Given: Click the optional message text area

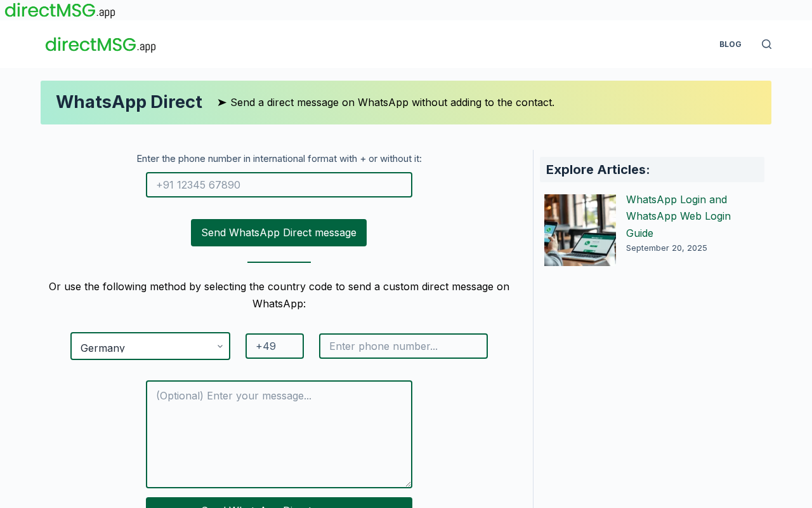Looking at the screenshot, I should pos(279,434).
